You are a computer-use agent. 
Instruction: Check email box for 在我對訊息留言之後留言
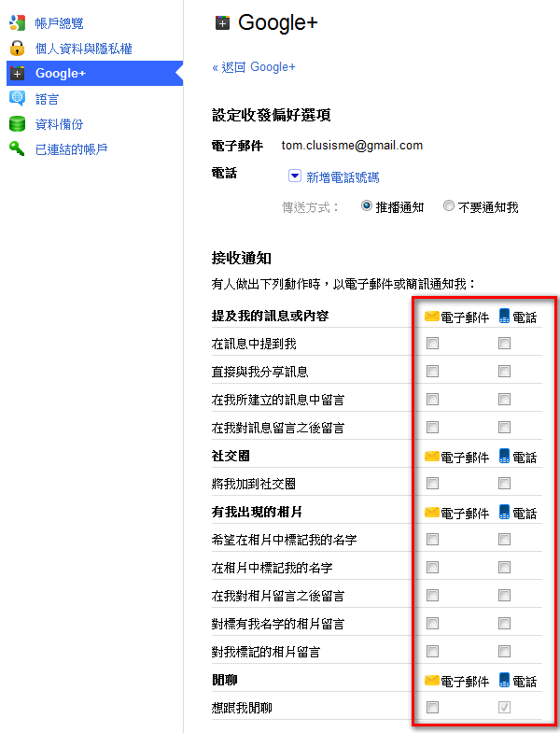[x=432, y=428]
